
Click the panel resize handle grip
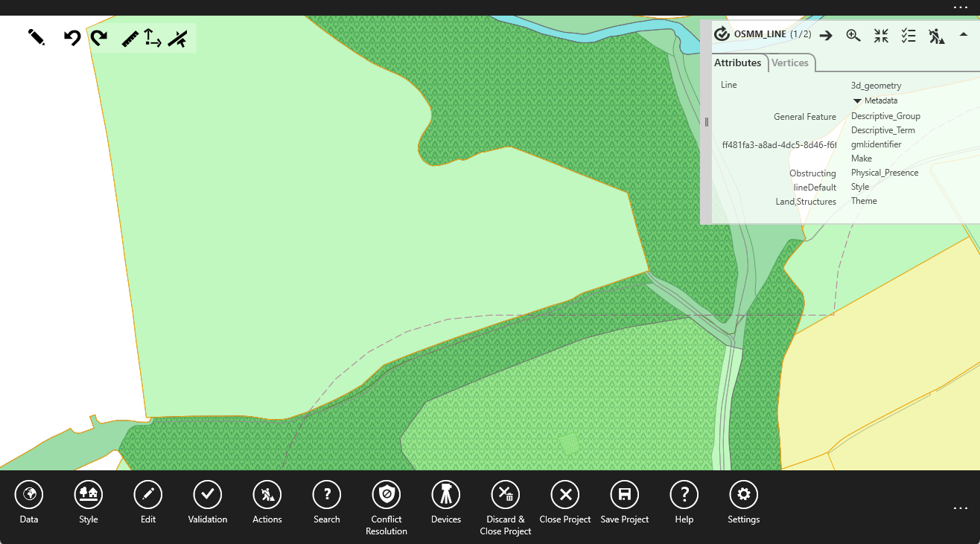(x=706, y=122)
